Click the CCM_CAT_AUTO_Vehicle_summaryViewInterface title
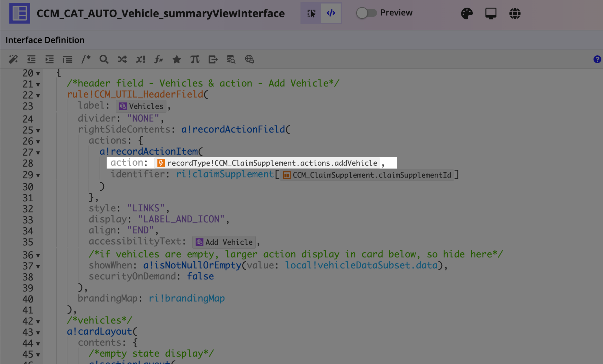 pyautogui.click(x=161, y=13)
